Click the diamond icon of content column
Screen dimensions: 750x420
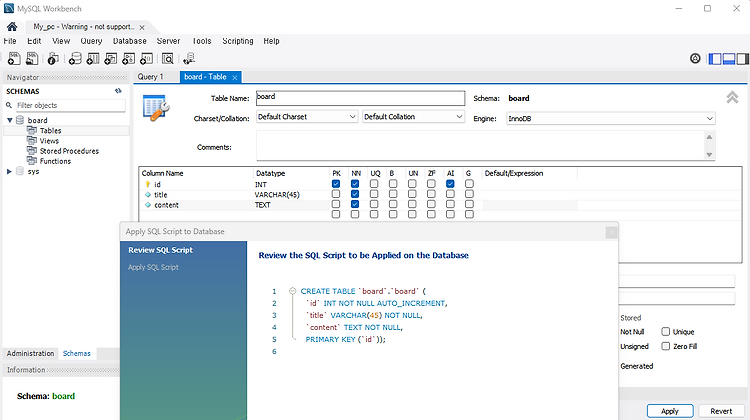click(x=148, y=205)
